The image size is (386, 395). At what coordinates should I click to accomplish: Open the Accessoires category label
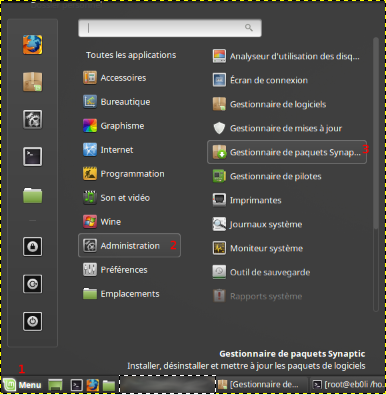click(123, 78)
